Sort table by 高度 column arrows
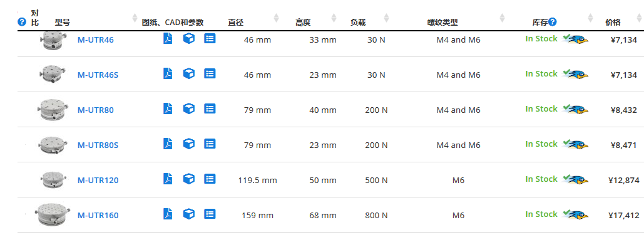Image resolution: width=644 pixels, height=242 pixels. (x=334, y=18)
